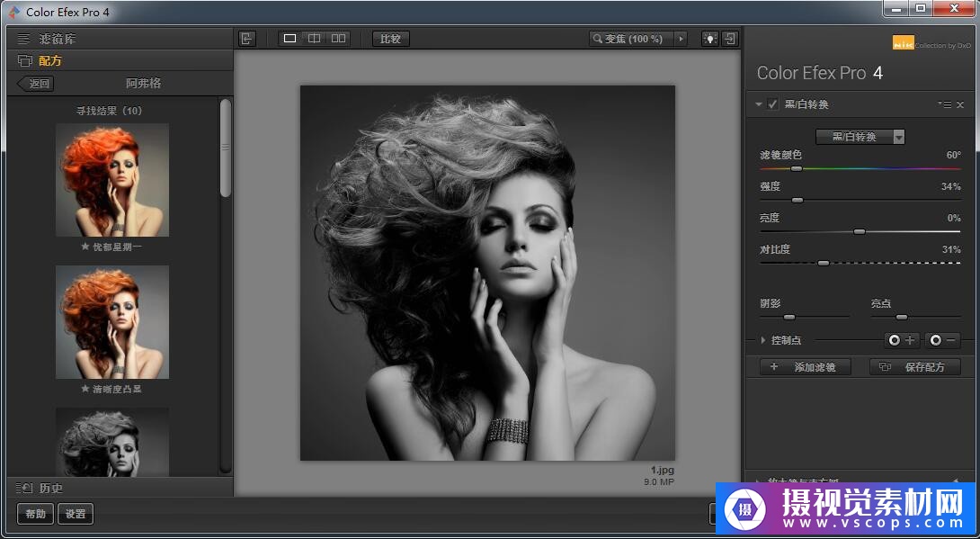
Task: Open the 历史 panel tab
Action: pyautogui.click(x=50, y=488)
